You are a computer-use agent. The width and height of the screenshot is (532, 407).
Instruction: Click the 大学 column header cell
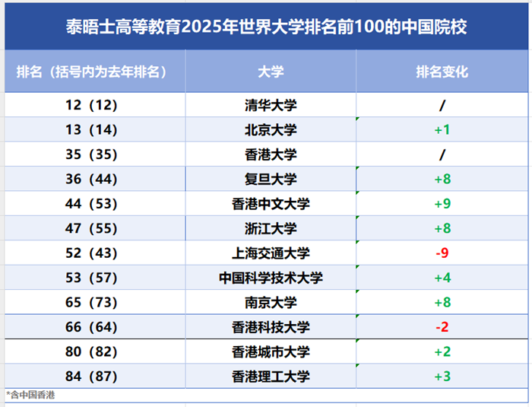[271, 72]
